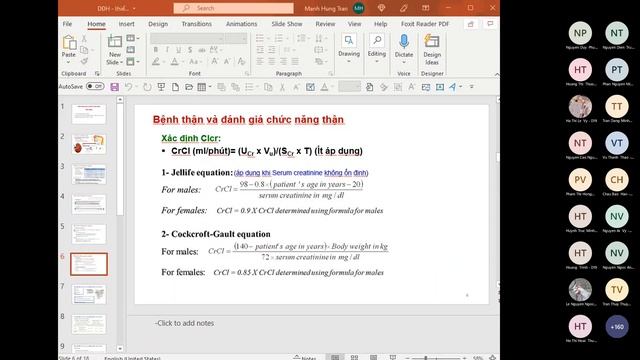Screen dimensions: 640x360
Task: Click the Text Highlight Color pen swatch
Action: (x=156, y=62)
